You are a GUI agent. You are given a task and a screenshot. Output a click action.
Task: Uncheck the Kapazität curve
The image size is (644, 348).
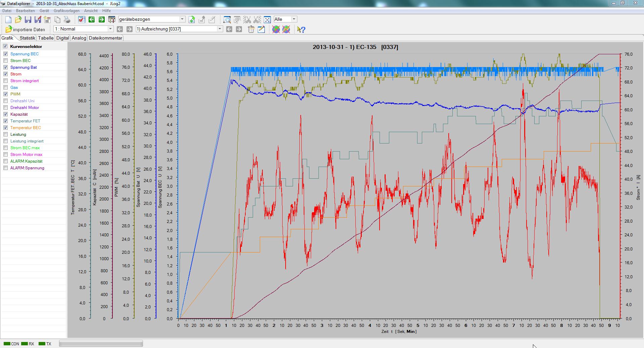pos(5,114)
